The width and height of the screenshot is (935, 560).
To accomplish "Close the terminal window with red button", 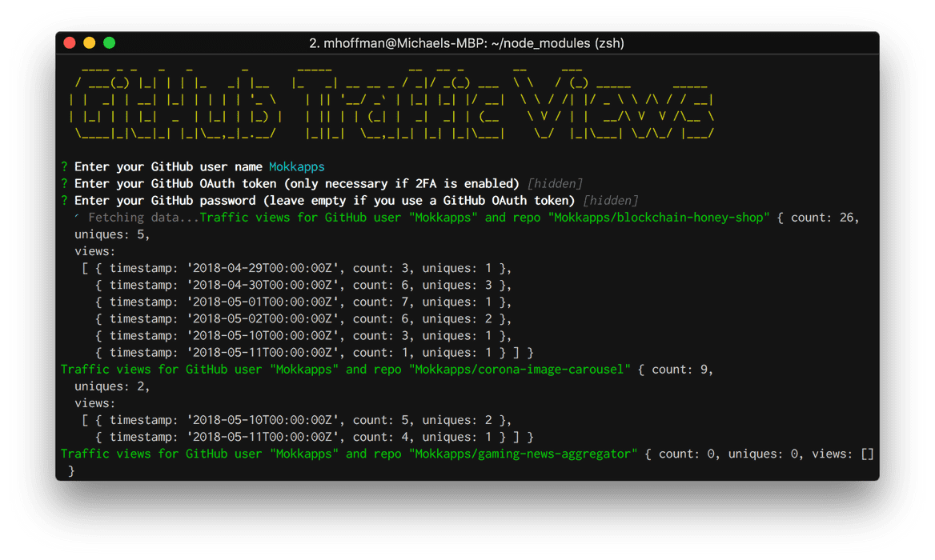I will (70, 43).
